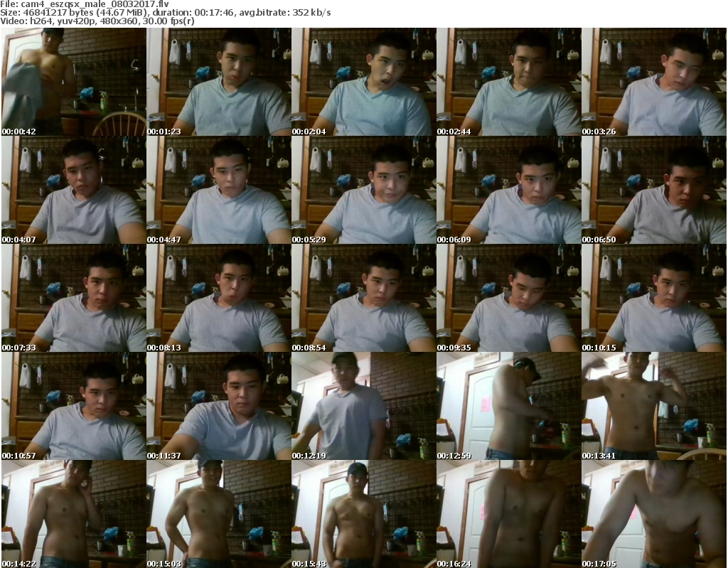The width and height of the screenshot is (728, 568).
Task: Select the thumbnail at 00:06:50
Action: 654,190
